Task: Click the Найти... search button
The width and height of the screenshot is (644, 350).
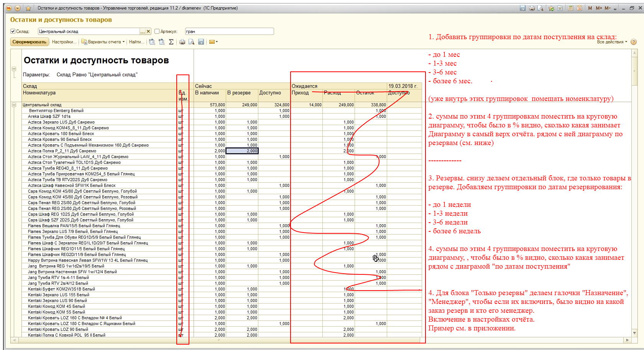Action: pyautogui.click(x=136, y=42)
